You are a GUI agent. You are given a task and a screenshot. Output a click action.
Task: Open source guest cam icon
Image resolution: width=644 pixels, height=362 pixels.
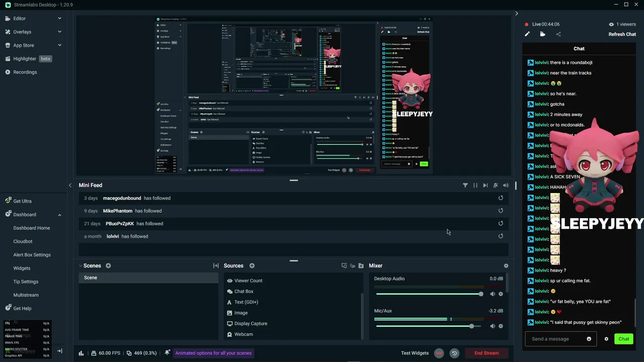pyautogui.click(x=353, y=265)
